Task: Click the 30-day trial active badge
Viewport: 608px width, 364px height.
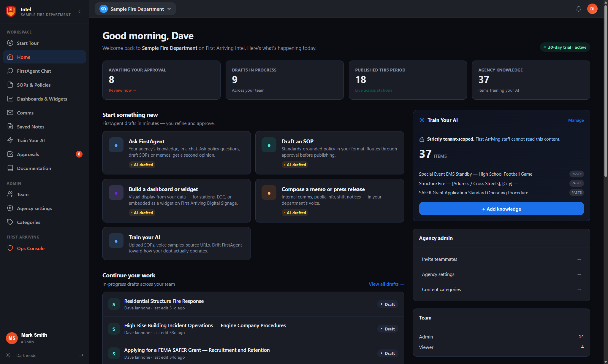Action: [565, 47]
